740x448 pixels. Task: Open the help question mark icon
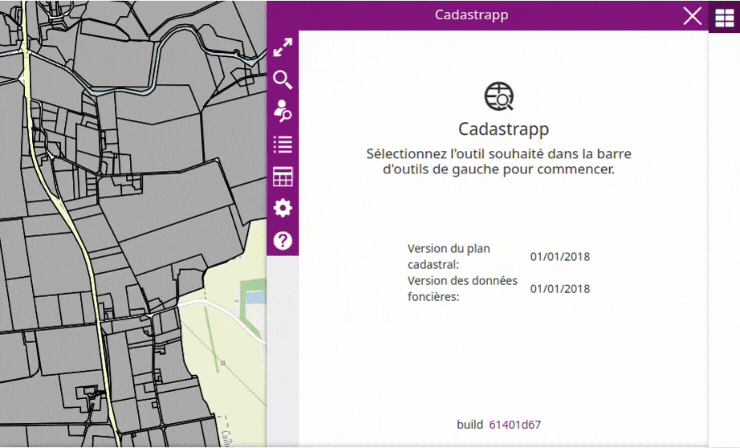pos(283,240)
